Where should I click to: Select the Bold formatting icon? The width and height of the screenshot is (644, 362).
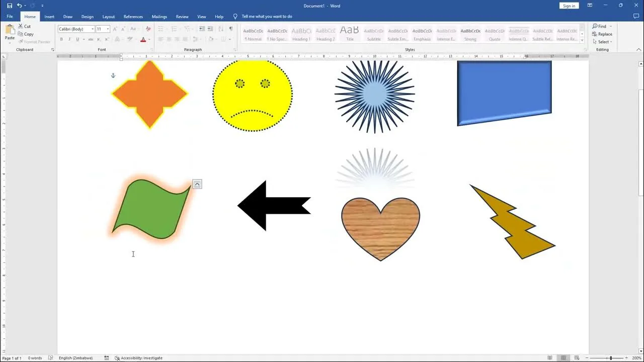(x=61, y=39)
